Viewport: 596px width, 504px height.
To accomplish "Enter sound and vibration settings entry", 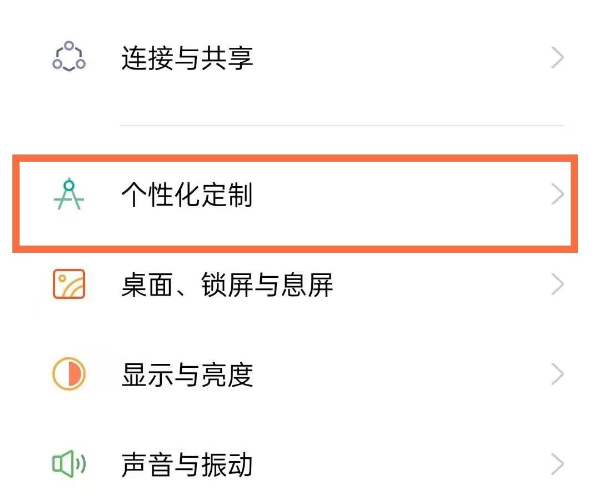I will coord(298,464).
